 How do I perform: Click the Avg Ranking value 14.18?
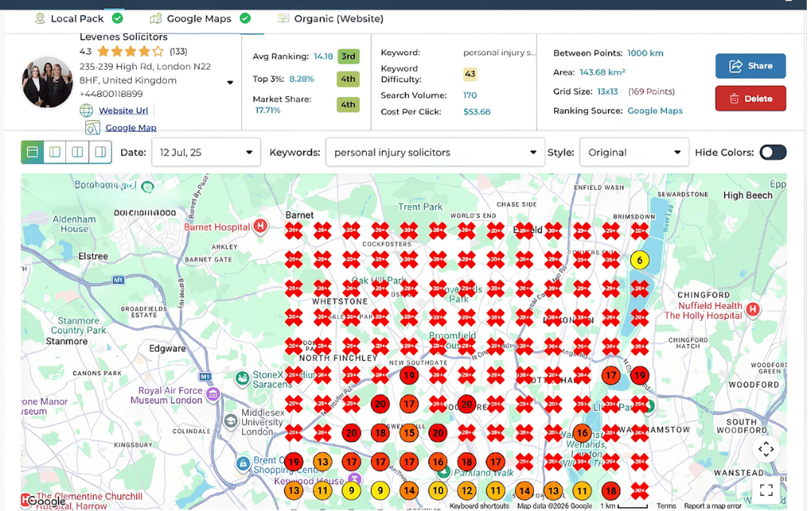(x=323, y=56)
